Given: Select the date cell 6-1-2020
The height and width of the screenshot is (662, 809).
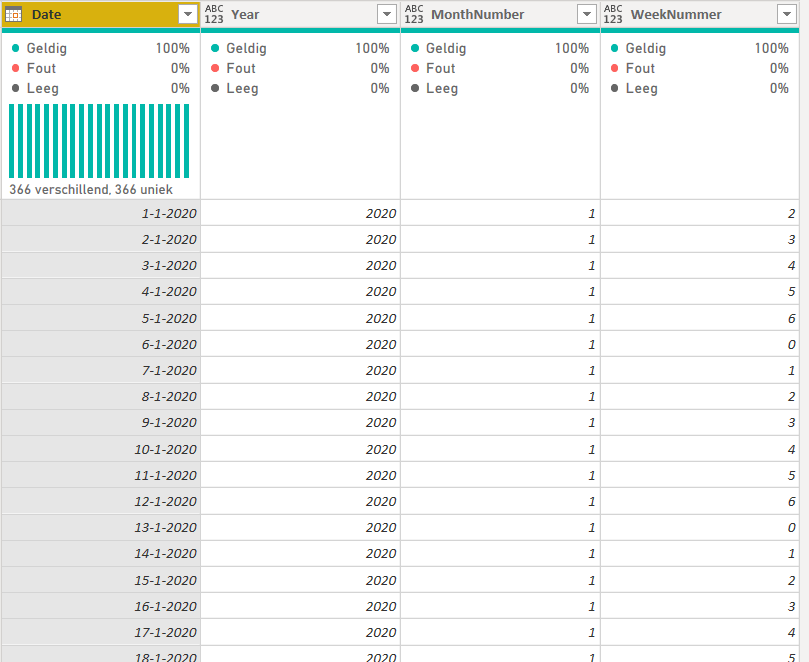Looking at the screenshot, I should click(101, 344).
